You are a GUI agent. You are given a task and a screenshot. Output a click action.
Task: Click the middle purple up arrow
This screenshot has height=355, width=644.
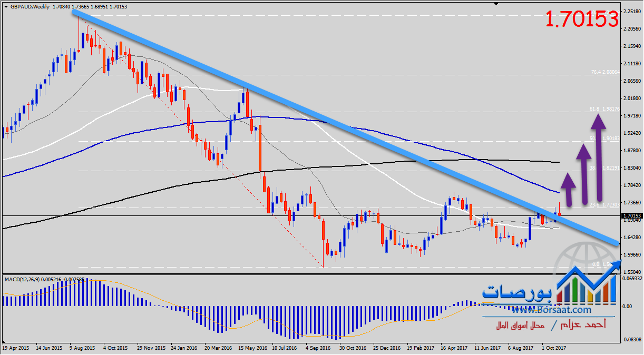pos(583,173)
